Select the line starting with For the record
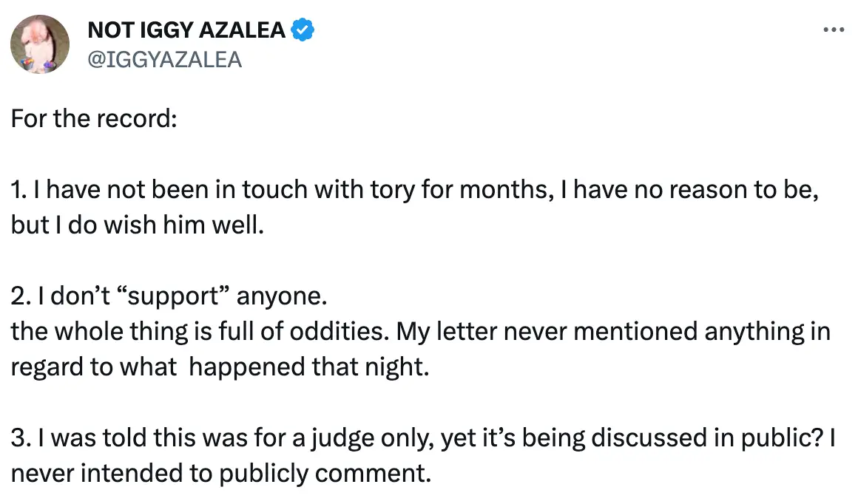858x504 pixels. pos(92,118)
